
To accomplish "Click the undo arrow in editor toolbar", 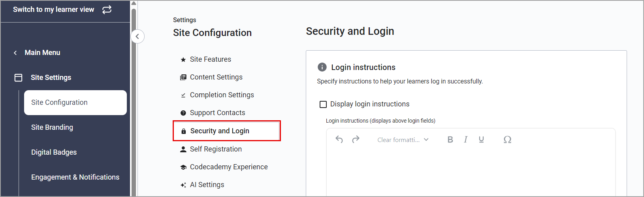I will click(339, 139).
